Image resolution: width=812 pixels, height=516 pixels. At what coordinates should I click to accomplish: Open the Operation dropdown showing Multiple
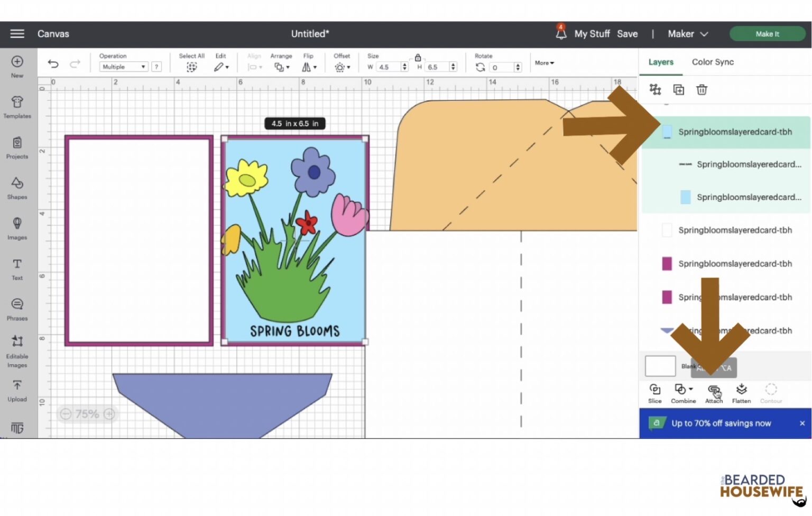point(123,67)
